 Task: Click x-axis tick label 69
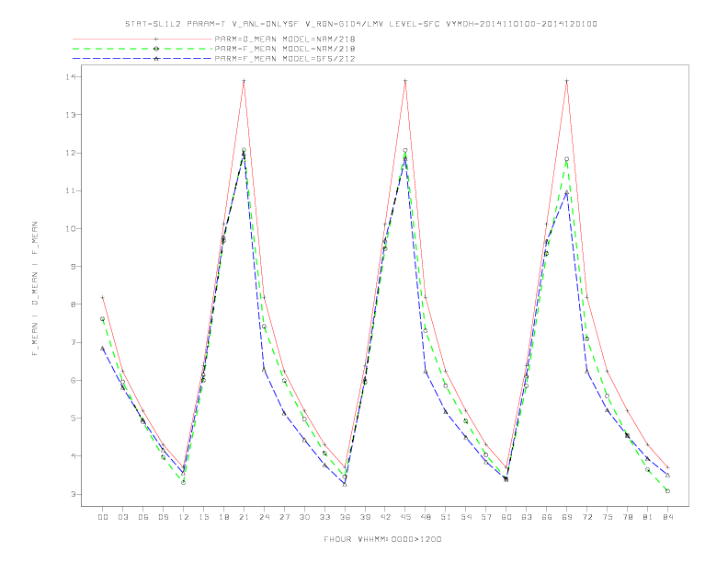[567, 517]
